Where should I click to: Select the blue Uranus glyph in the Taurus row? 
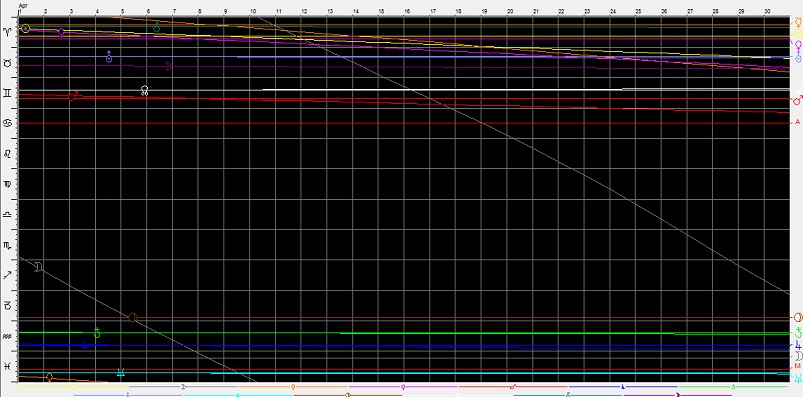(109, 57)
